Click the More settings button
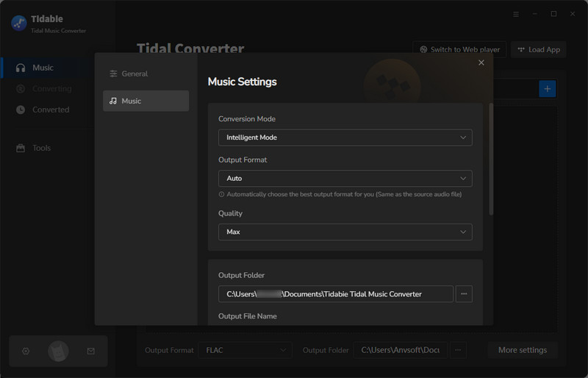The width and height of the screenshot is (588, 378). [x=523, y=350]
